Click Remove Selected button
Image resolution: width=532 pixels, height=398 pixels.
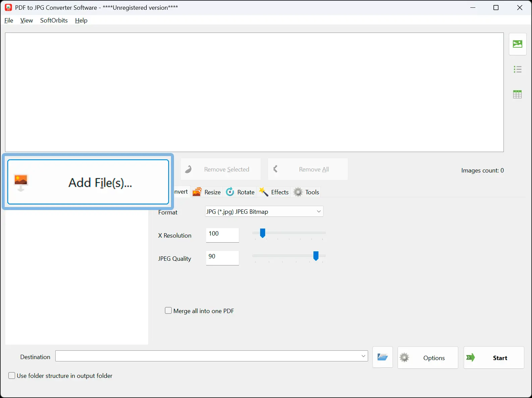coord(221,169)
